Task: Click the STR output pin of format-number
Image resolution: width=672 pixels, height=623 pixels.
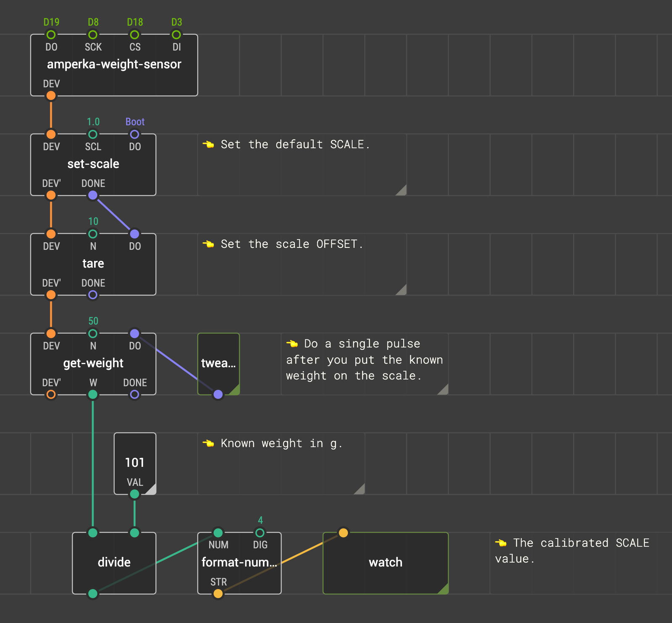Action: 218,594
